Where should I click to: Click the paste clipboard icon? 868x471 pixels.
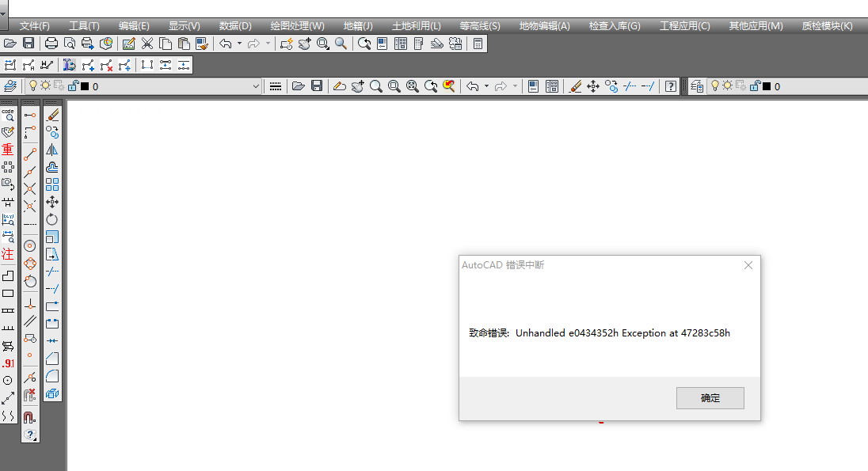tap(184, 44)
